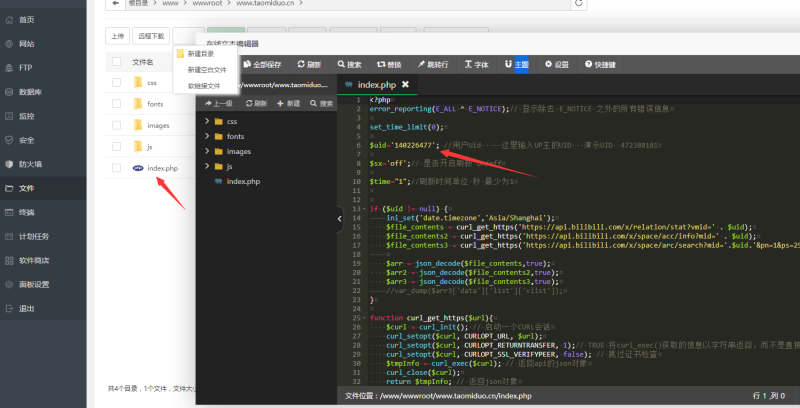Open 终端 terminal section in sidebar
This screenshot has height=408, width=800.
tap(27, 212)
